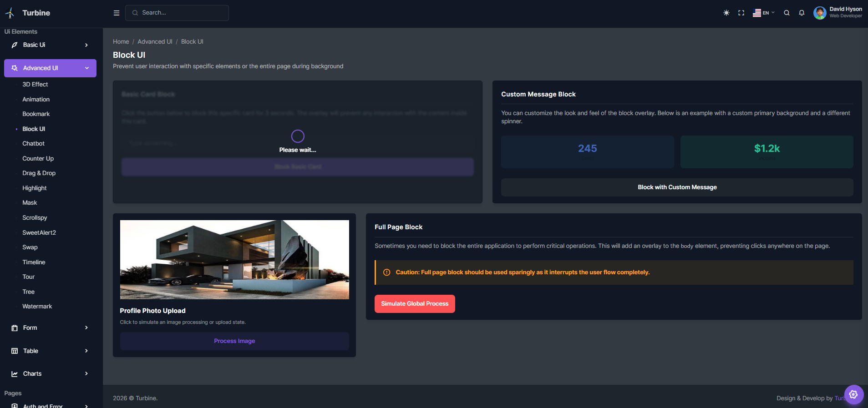Go to the Highlight page
This screenshot has width=868, height=408.
pyautogui.click(x=34, y=188)
